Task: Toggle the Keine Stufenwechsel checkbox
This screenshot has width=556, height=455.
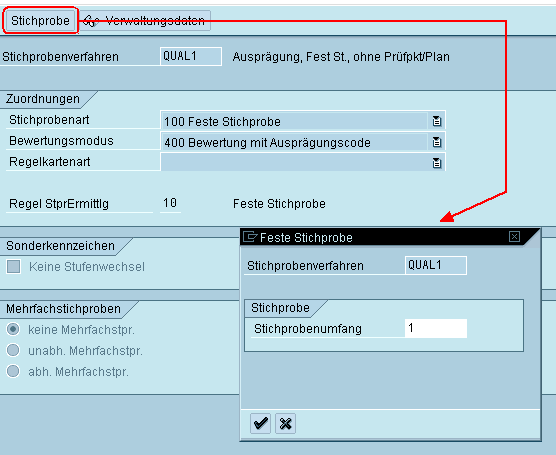Action: click(13, 267)
